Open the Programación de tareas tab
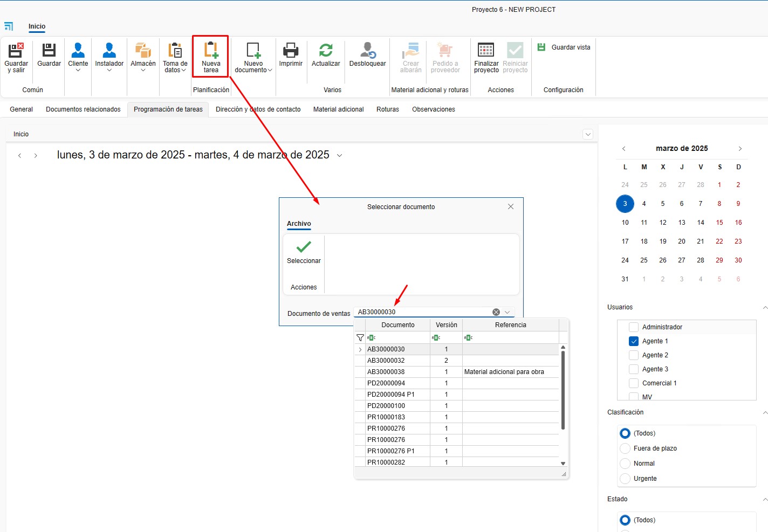This screenshot has height=532, width=768. click(x=168, y=109)
